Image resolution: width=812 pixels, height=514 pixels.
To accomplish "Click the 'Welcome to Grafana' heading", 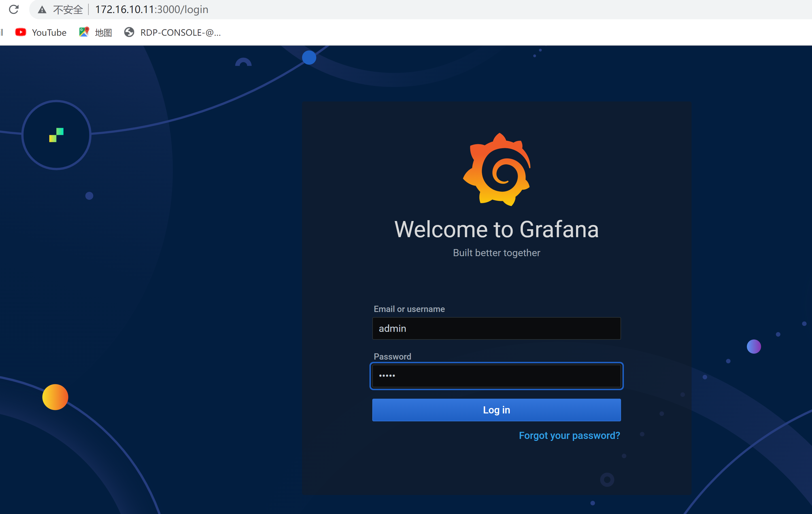I will point(496,229).
